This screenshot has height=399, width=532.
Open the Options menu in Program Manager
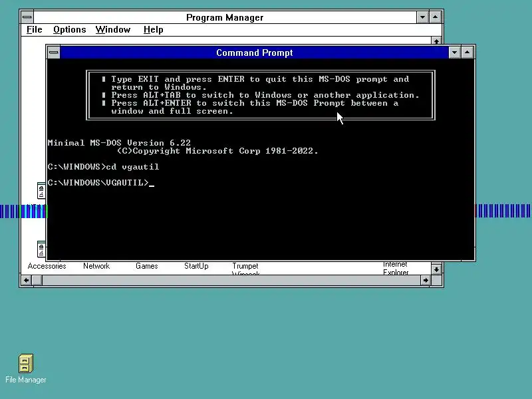[70, 30]
